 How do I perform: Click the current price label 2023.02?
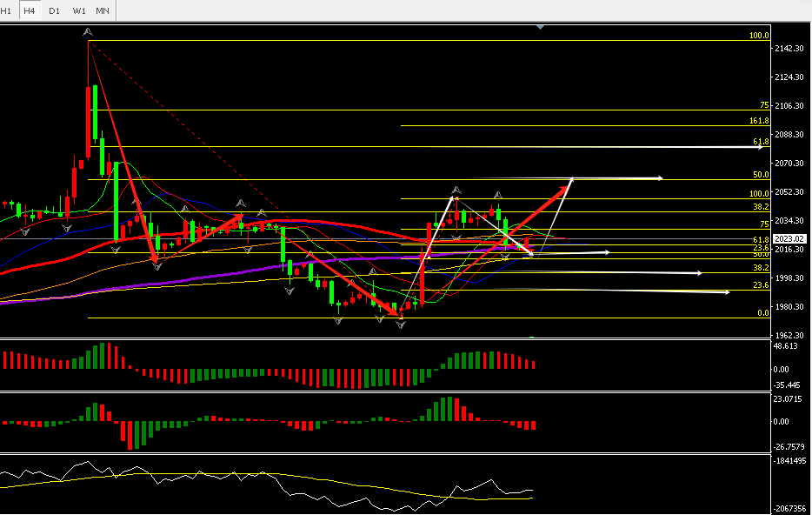point(789,238)
